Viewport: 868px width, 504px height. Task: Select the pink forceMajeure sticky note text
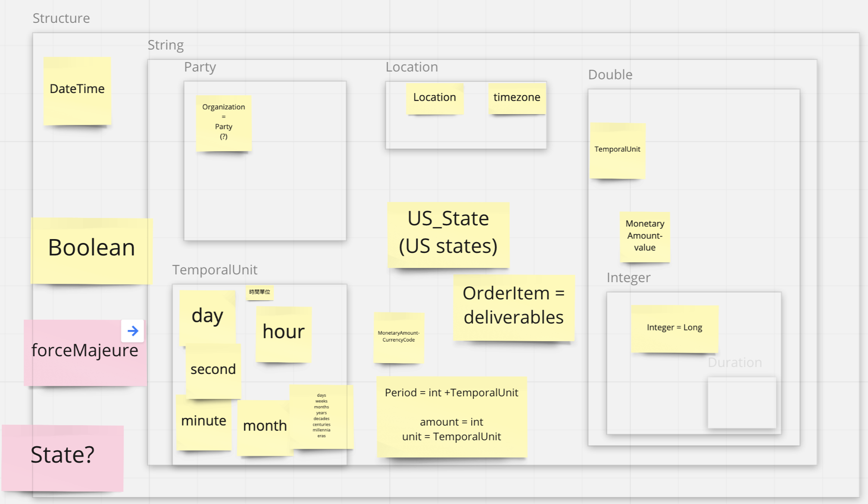point(84,351)
